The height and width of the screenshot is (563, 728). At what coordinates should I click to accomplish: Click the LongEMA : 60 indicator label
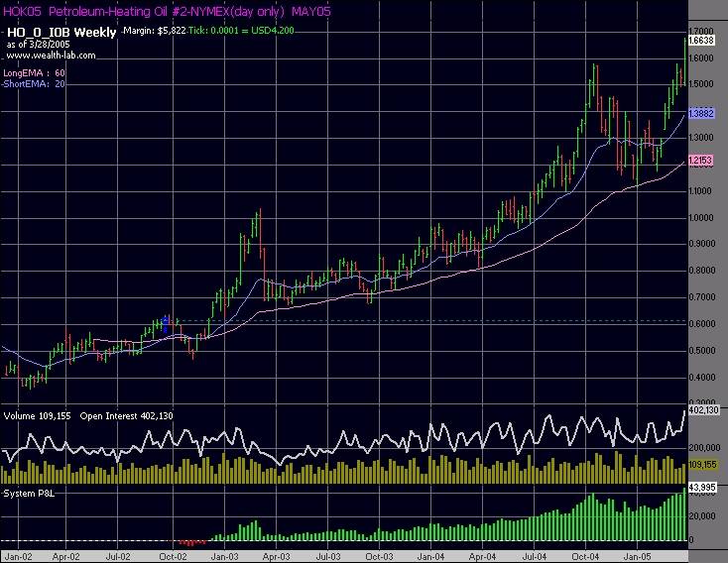click(x=34, y=73)
